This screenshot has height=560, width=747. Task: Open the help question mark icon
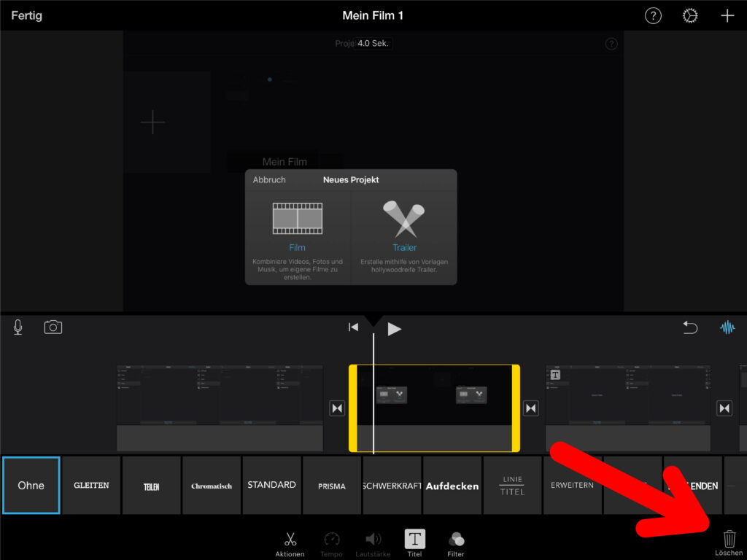(x=653, y=16)
